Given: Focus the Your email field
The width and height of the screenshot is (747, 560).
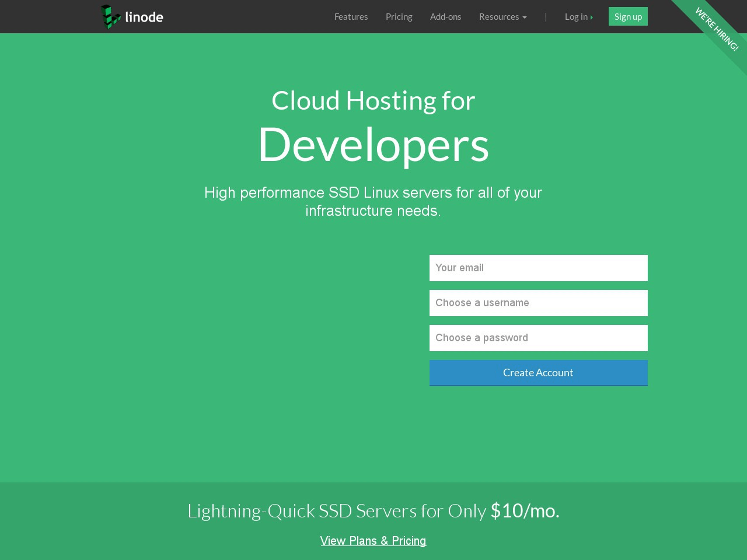Looking at the screenshot, I should (x=538, y=268).
